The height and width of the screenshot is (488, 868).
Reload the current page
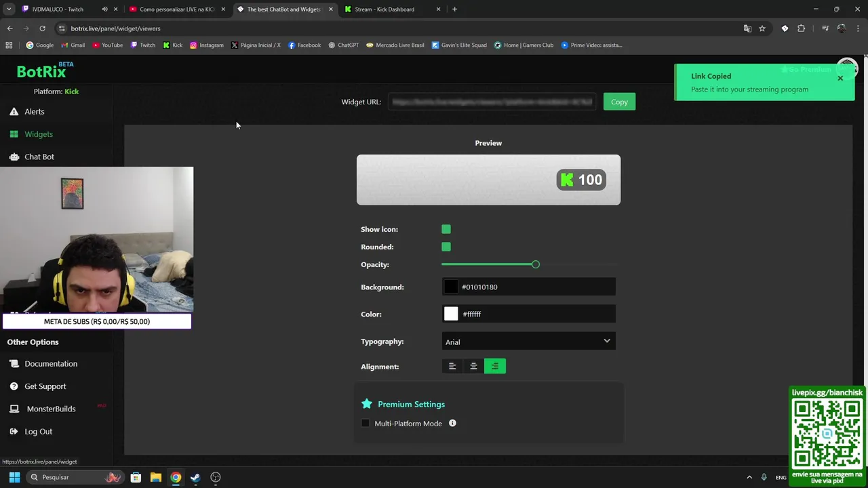[x=42, y=28]
